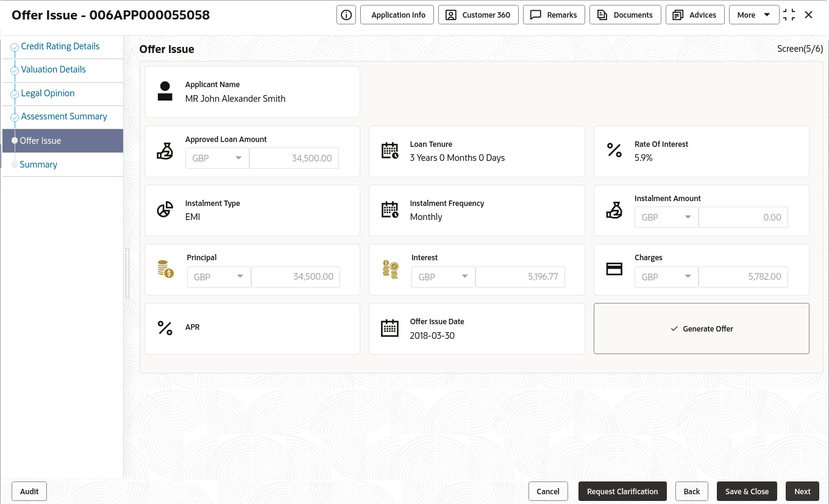Click the Interest coins icon
This screenshot has height=504, width=829.
point(390,269)
